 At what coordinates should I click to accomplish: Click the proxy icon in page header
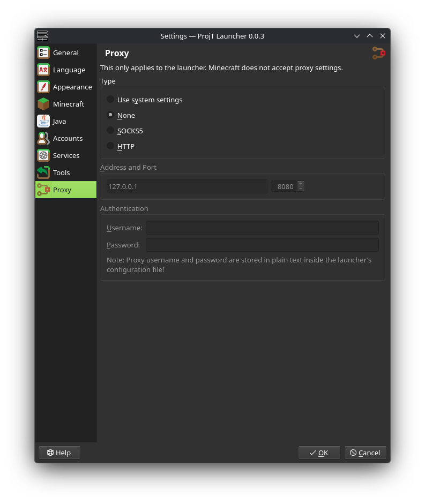click(x=379, y=53)
